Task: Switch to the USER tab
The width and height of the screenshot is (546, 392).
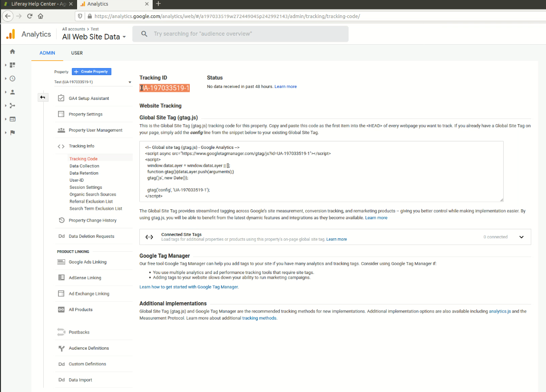Action: (x=77, y=53)
